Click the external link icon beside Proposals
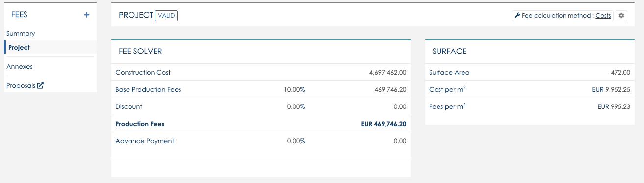The width and height of the screenshot is (644, 183). [41, 85]
